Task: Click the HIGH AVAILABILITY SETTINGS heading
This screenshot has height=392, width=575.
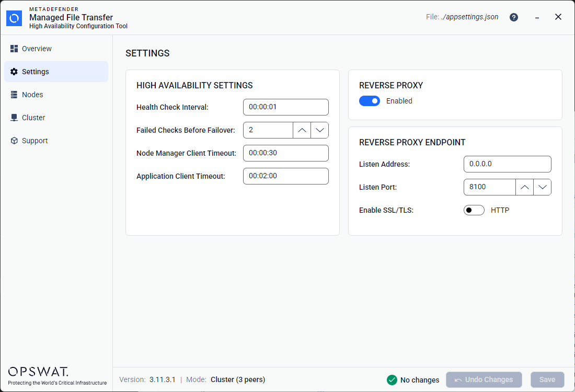Action: 194,85
